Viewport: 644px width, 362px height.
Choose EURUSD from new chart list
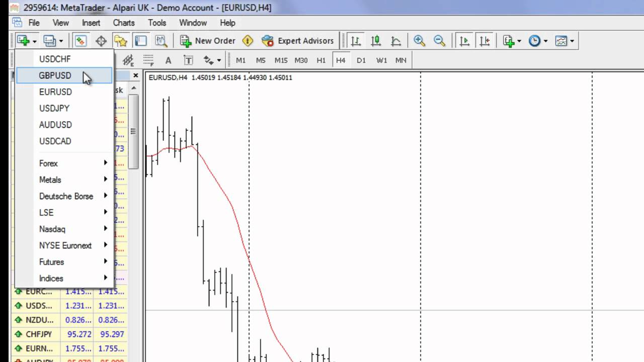[64, 92]
